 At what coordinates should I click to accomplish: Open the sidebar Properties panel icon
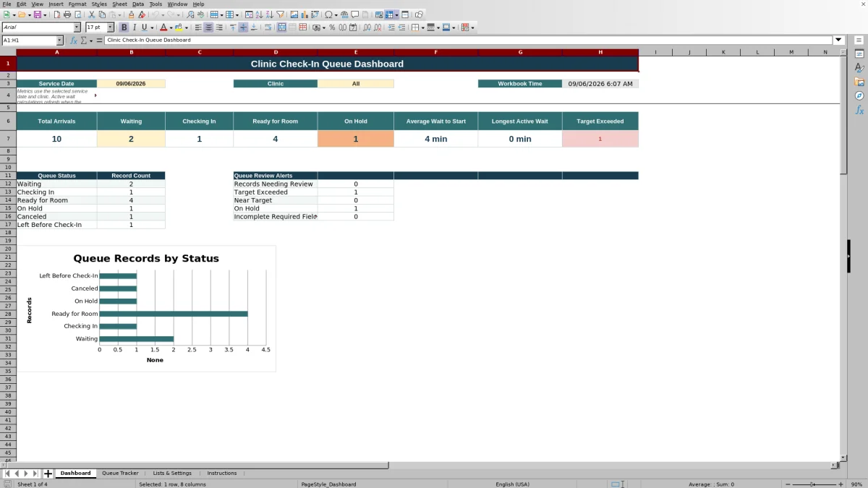click(x=859, y=54)
